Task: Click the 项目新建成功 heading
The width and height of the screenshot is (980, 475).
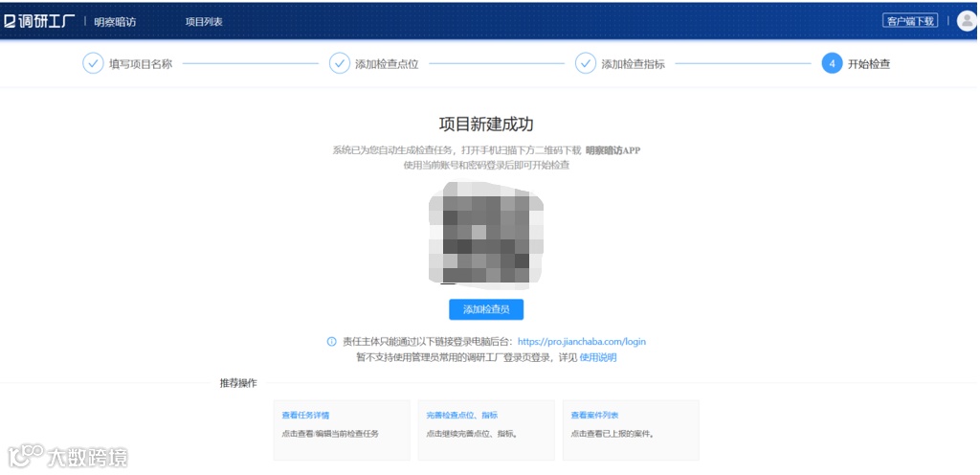Action: pos(486,124)
